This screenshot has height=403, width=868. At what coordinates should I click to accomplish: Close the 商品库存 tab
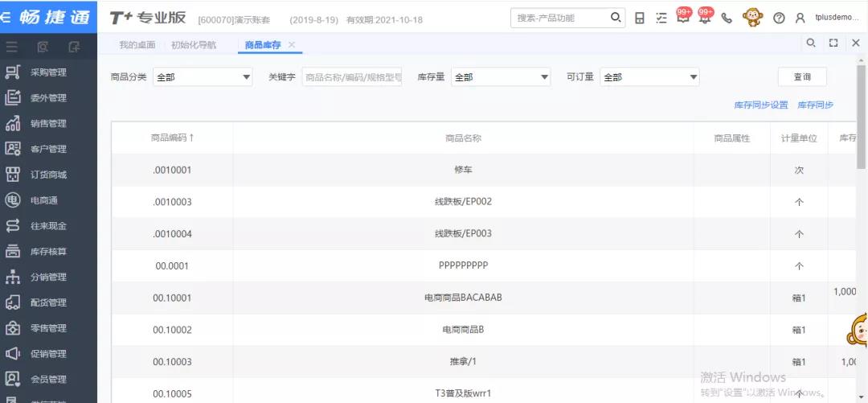(292, 45)
